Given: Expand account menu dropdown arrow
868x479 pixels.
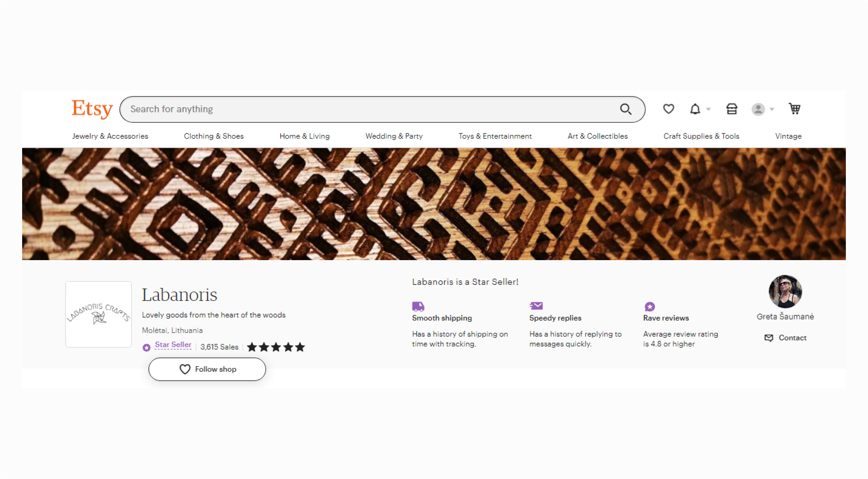Looking at the screenshot, I should (x=772, y=109).
